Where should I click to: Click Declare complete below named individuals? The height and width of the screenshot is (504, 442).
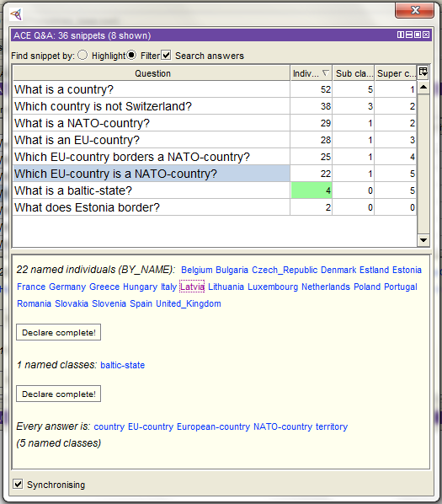coord(58,332)
